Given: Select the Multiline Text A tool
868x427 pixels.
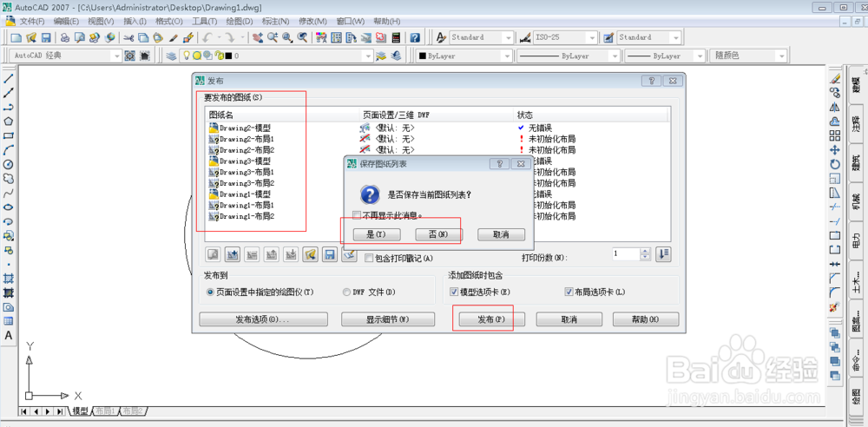Looking at the screenshot, I should [x=9, y=335].
